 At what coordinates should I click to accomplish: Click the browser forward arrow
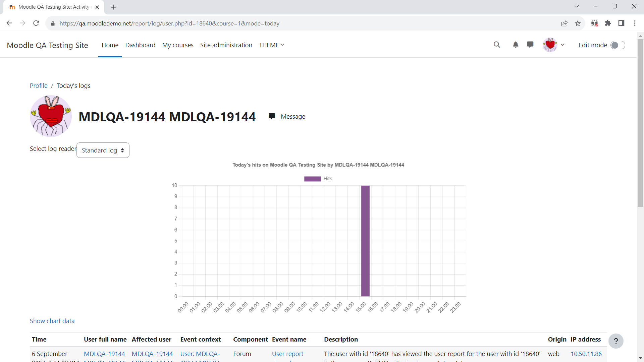(22, 23)
